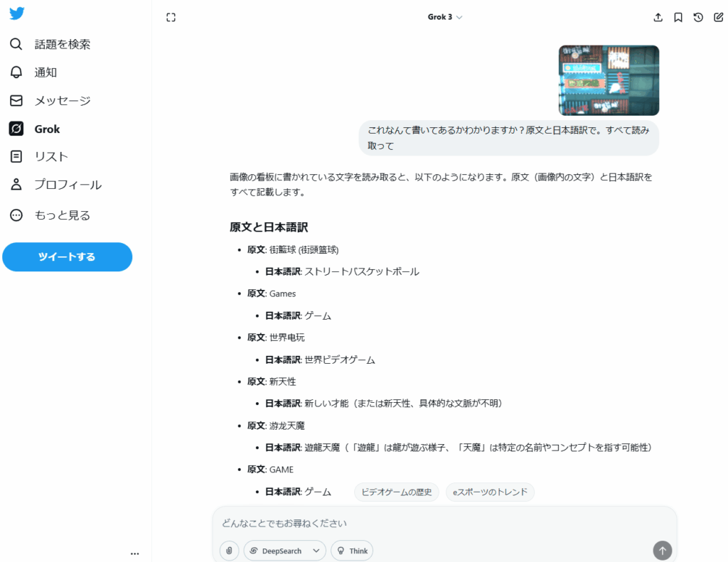Image resolution: width=728 pixels, height=562 pixels.
Task: Click the text 新天性
Action: 282,382
